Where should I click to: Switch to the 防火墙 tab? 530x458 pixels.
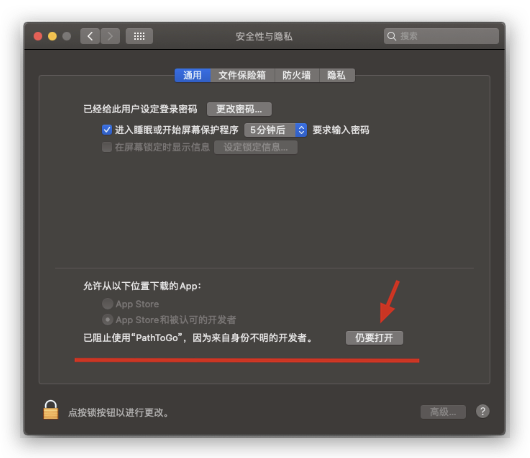pyautogui.click(x=296, y=75)
